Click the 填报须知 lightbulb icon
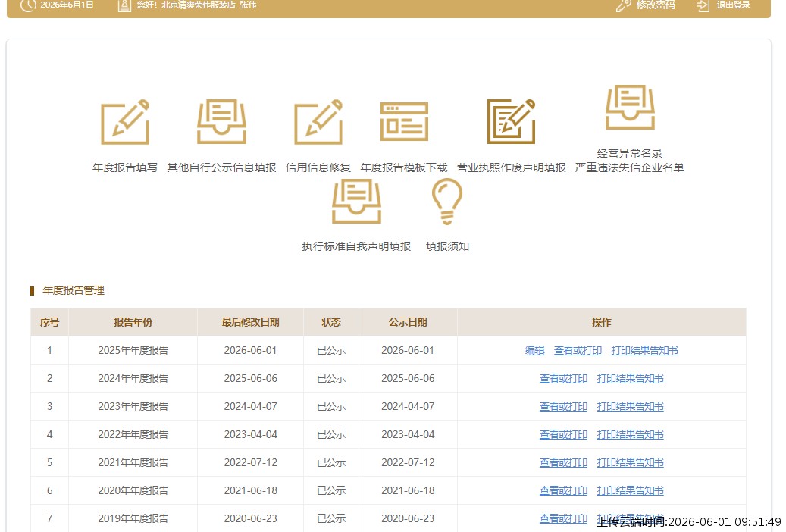The image size is (786, 532). pyautogui.click(x=447, y=202)
